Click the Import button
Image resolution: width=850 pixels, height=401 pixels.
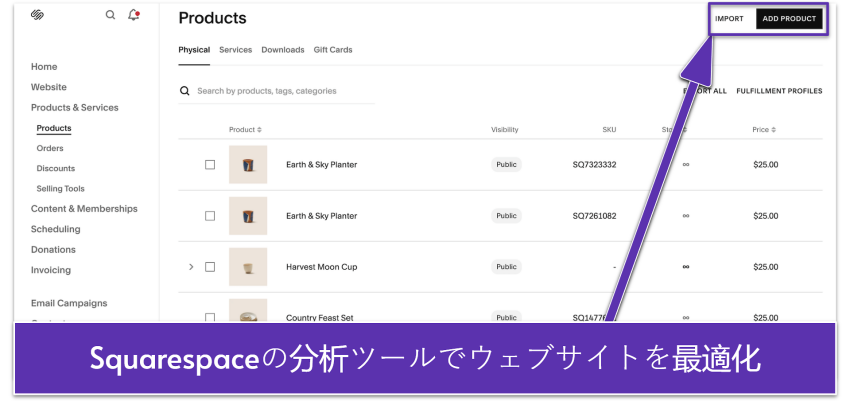729,19
